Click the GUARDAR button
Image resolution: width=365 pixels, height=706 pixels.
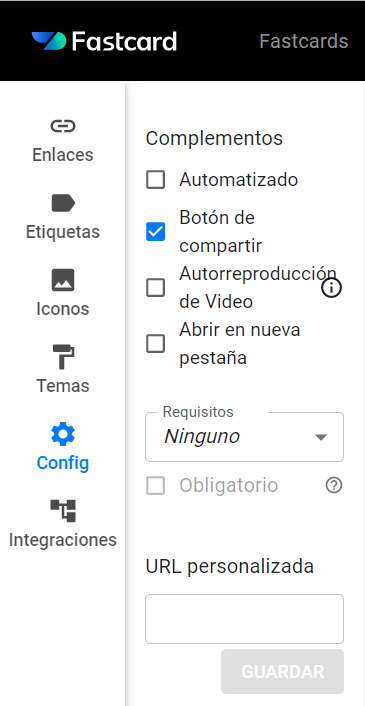pos(282,671)
